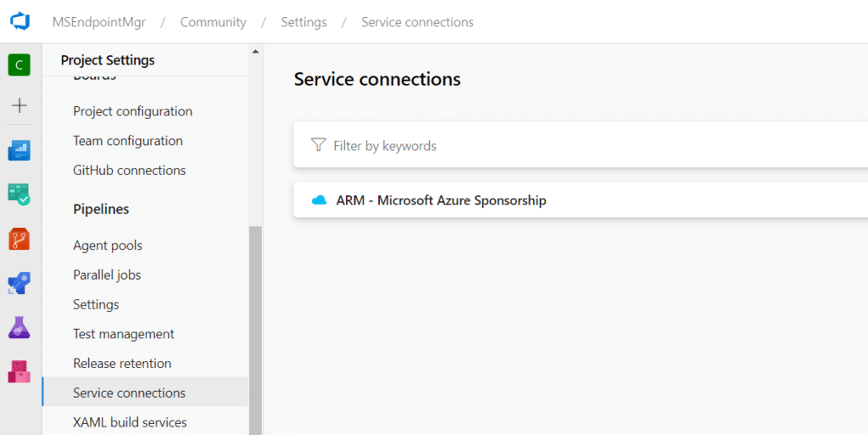Click the Project Settings header
The height and width of the screenshot is (435, 868).
[x=108, y=59]
